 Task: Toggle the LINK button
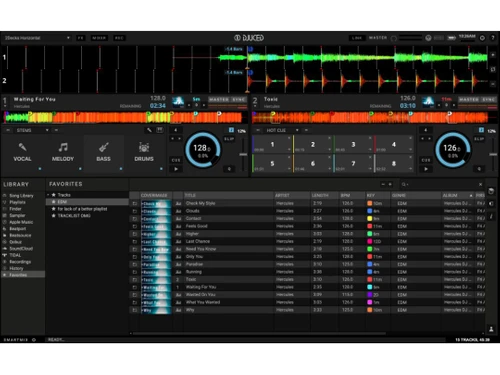click(x=357, y=38)
